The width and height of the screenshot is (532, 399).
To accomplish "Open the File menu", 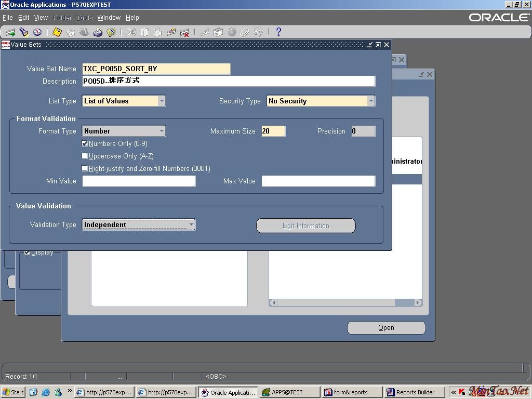I will pos(7,18).
